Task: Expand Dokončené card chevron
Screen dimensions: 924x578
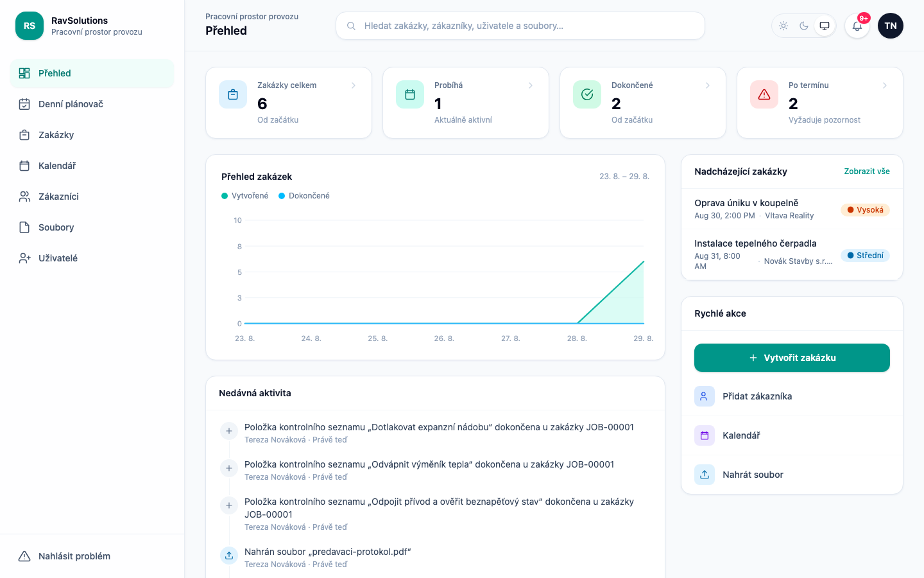Action: pyautogui.click(x=708, y=85)
